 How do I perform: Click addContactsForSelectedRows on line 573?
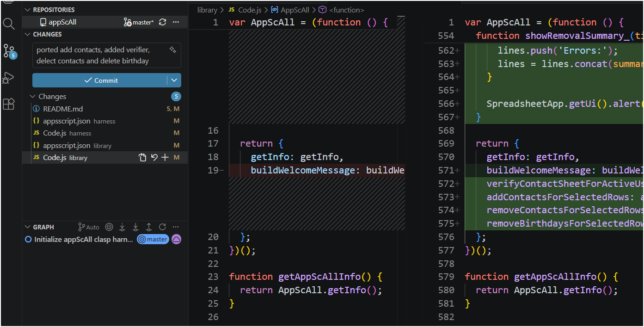[x=558, y=197]
